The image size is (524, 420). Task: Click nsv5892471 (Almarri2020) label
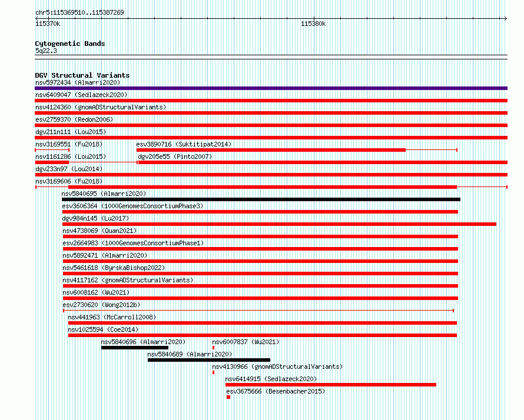(105, 255)
